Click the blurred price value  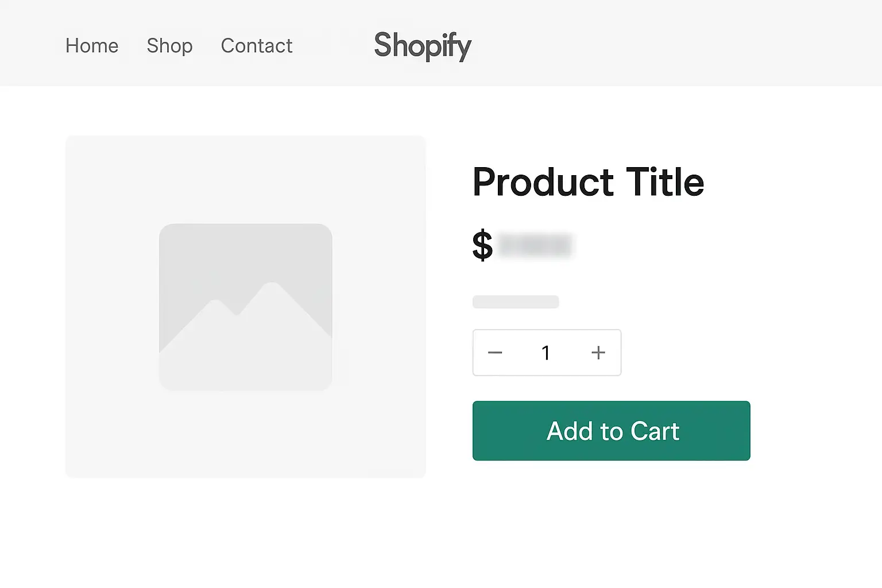537,245
